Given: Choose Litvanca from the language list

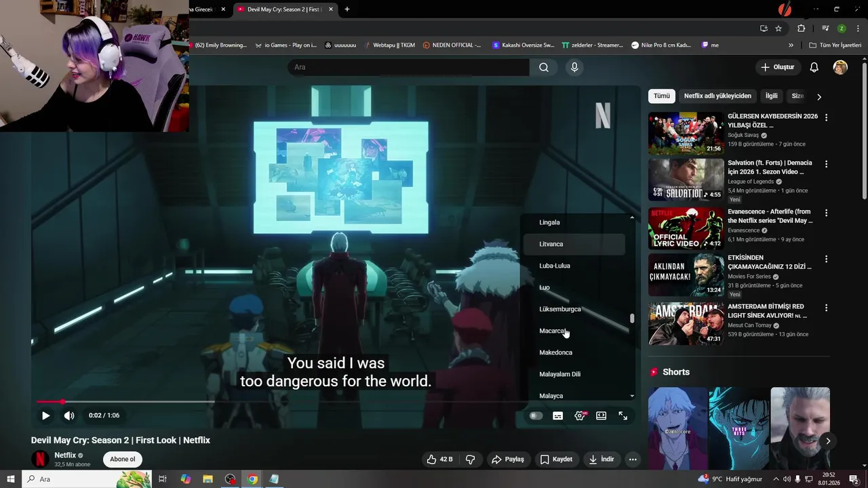Looking at the screenshot, I should 574,244.
